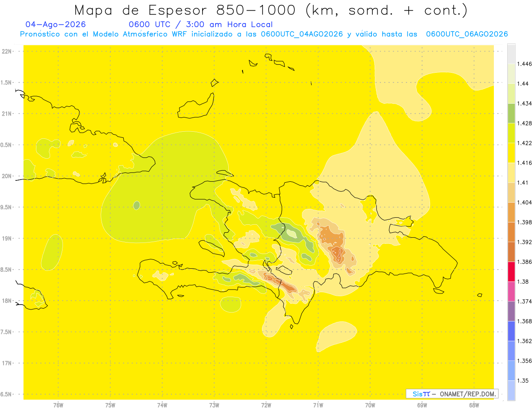This screenshot has height=411, width=532.
Task: Click the date label '04-Ago-2026'
Action: [56, 25]
